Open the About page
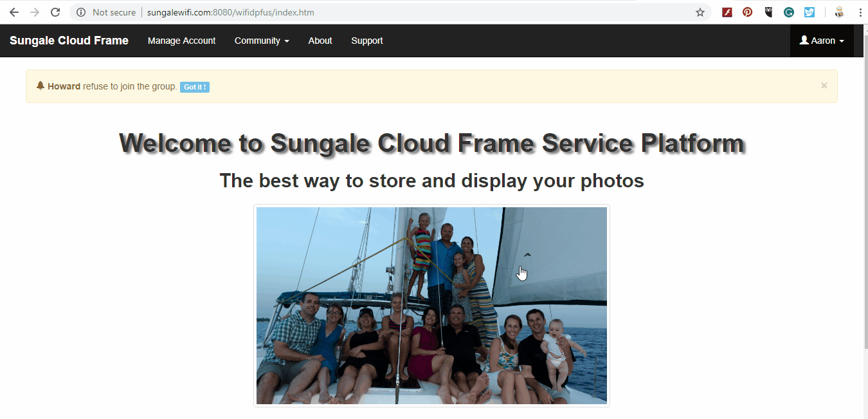This screenshot has width=868, height=419. pos(320,41)
